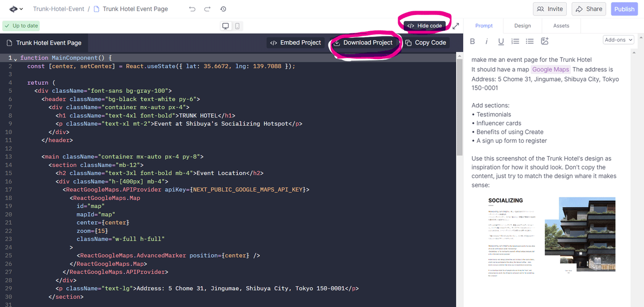The height and width of the screenshot is (307, 644).
Task: Publish the project
Action: tap(624, 9)
